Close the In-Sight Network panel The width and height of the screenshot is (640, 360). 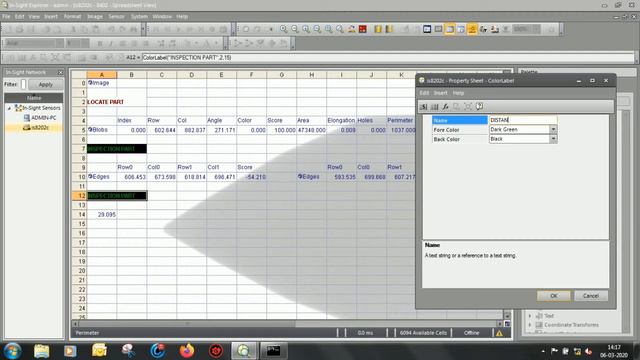[x=60, y=72]
